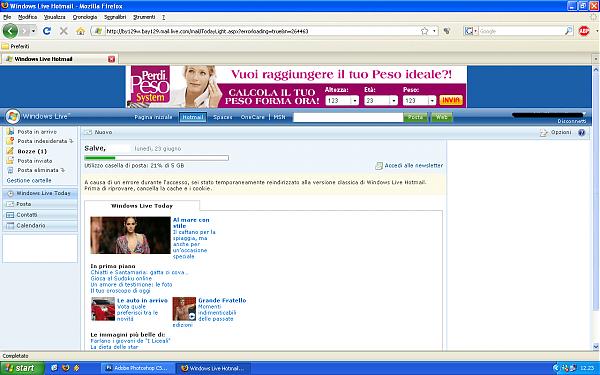Open the back-forward history dropdown arrow
600x375 pixels.
click(34, 31)
